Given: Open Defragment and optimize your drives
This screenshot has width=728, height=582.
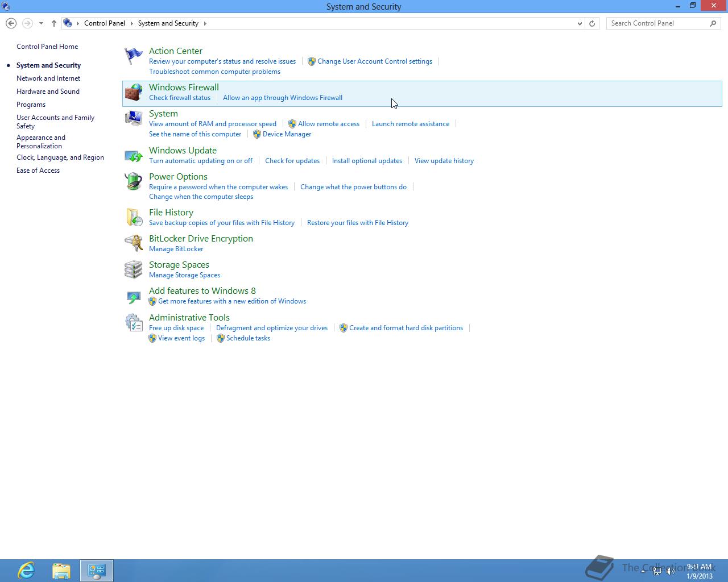Looking at the screenshot, I should [272, 328].
